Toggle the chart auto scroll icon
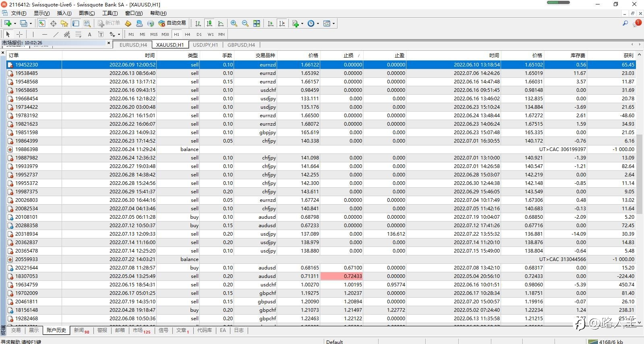Viewport: 644px width, 344px height. point(271,23)
